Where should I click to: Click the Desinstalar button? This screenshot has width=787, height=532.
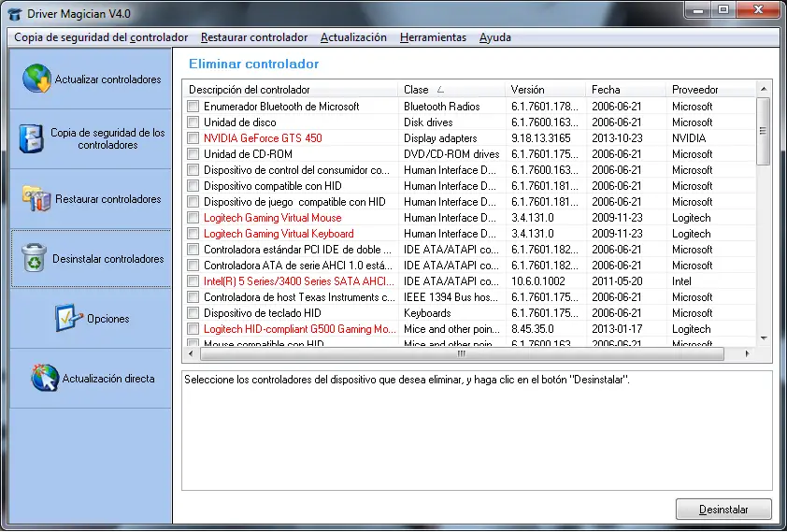coord(723,510)
